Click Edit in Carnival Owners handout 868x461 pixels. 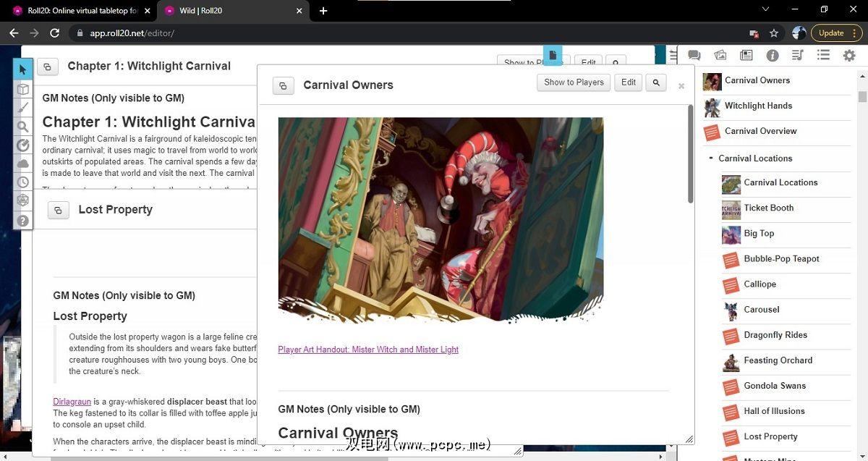(x=629, y=83)
